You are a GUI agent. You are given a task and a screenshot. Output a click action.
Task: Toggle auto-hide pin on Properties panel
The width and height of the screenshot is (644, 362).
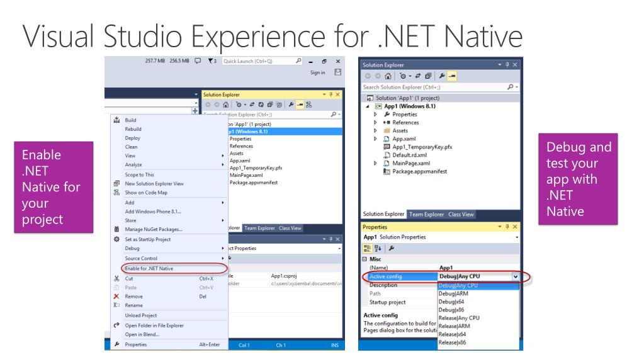pyautogui.click(x=507, y=227)
